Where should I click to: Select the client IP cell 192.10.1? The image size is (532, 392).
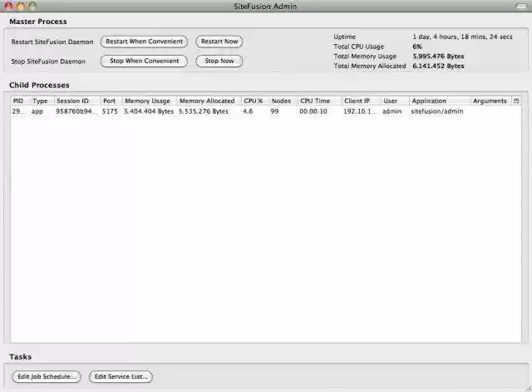359,111
